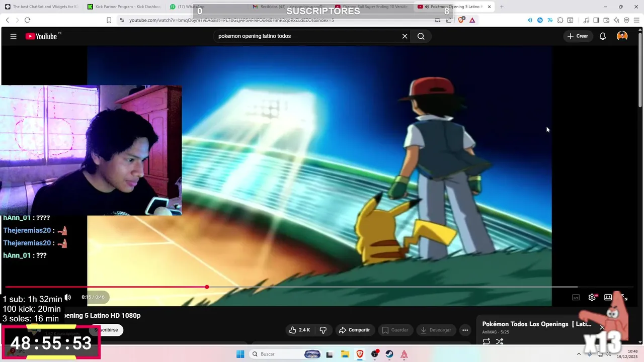Toggle theater mode on player

tap(608, 297)
